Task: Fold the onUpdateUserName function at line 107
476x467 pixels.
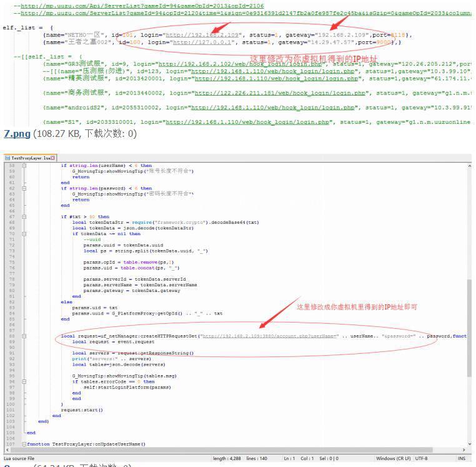Action: coord(24,444)
